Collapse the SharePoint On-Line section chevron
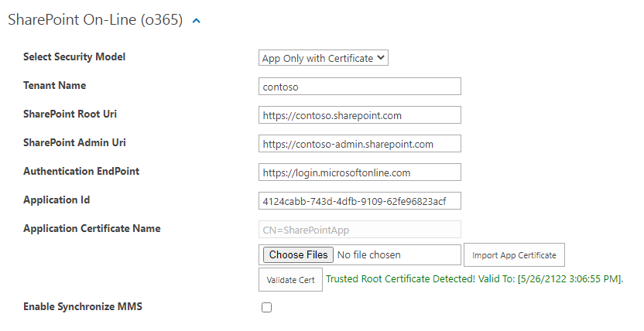Viewport: 644px width, 331px height. click(197, 21)
